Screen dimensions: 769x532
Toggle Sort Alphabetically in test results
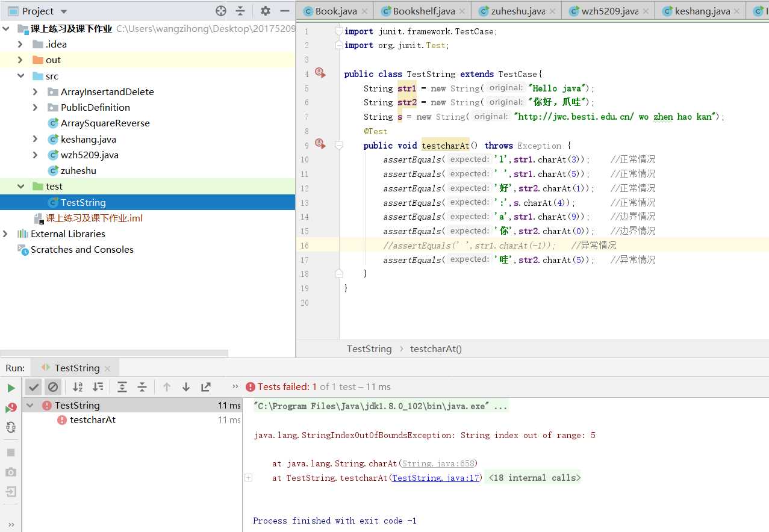[x=78, y=387]
